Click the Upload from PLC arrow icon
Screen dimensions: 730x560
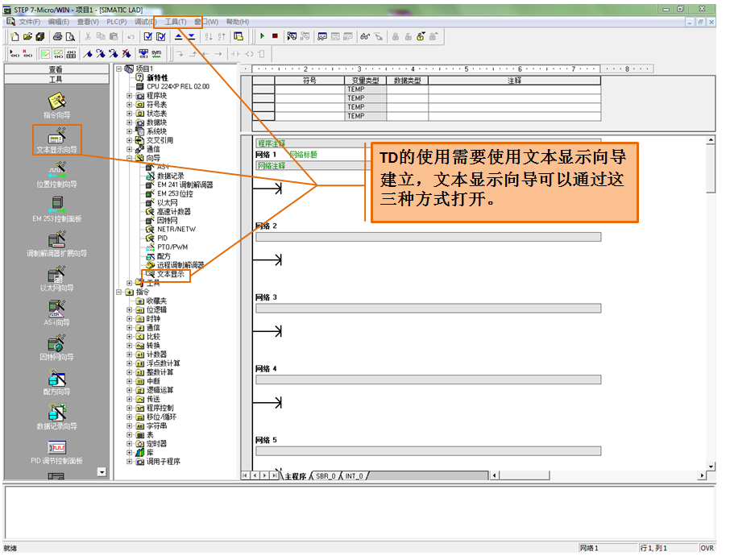(179, 37)
